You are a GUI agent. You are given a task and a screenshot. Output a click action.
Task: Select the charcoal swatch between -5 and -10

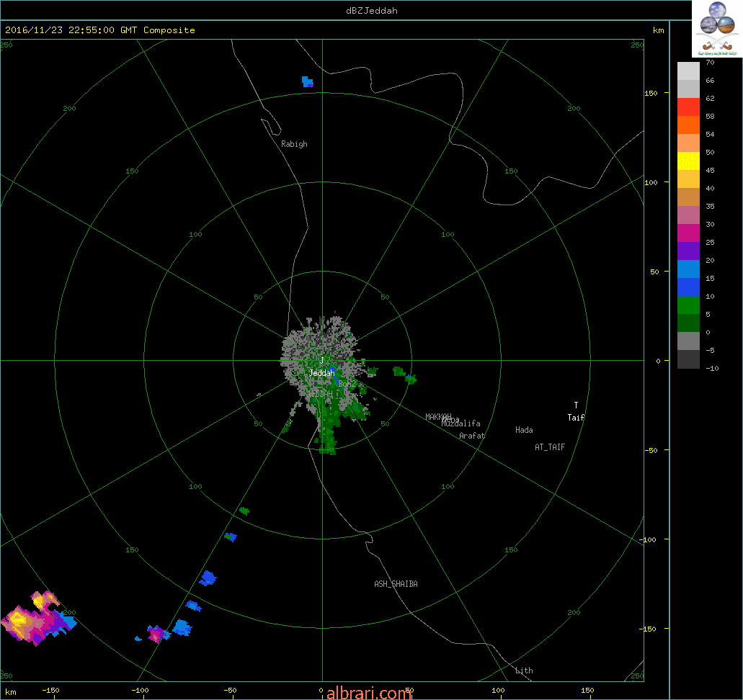(x=688, y=359)
